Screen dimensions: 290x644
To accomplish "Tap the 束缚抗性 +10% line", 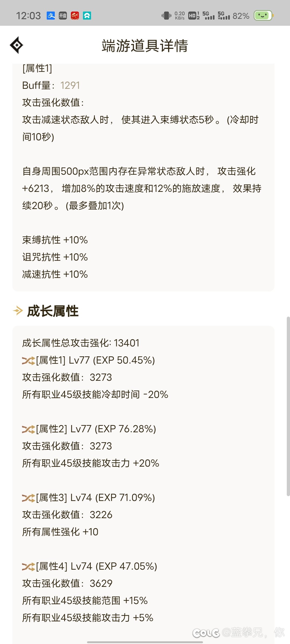I will pos(55,240).
